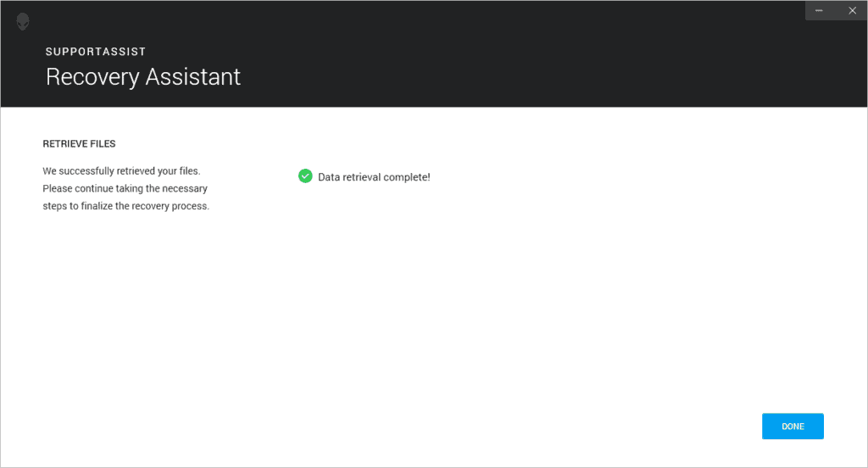Click the Recovery Assistant title text
Viewport: 868px width, 468px height.
click(x=143, y=77)
